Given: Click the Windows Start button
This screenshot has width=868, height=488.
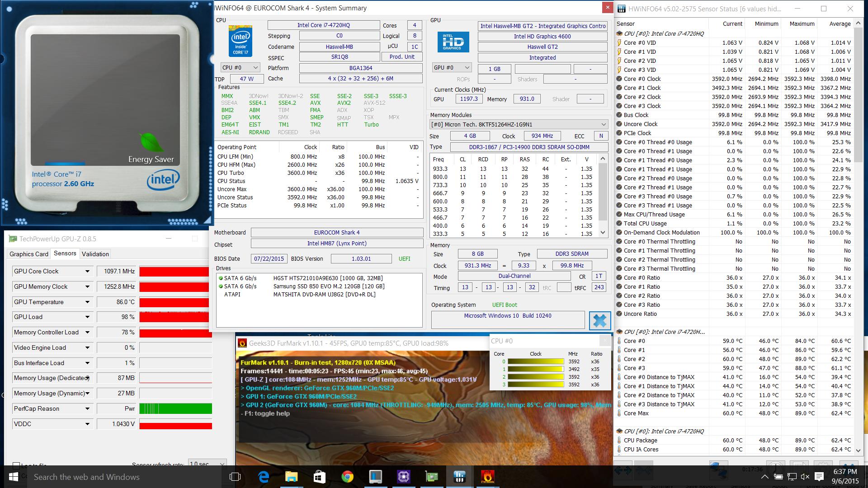Looking at the screenshot, I should tap(14, 477).
